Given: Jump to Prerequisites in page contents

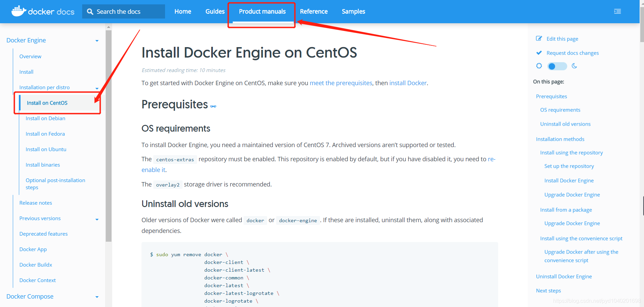Looking at the screenshot, I should point(551,96).
